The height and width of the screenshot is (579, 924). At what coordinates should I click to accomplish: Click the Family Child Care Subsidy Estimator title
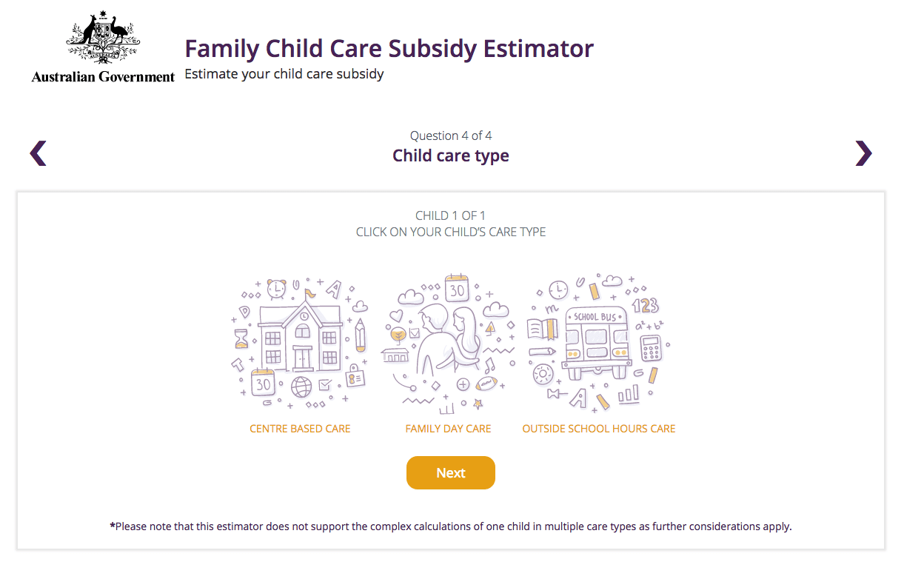(x=389, y=49)
